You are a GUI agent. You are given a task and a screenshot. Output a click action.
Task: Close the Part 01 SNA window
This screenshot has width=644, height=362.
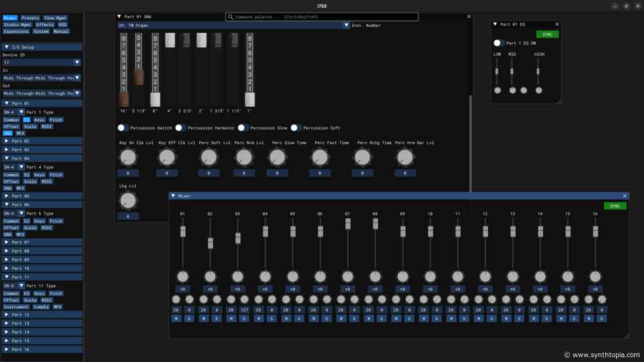coord(469,17)
